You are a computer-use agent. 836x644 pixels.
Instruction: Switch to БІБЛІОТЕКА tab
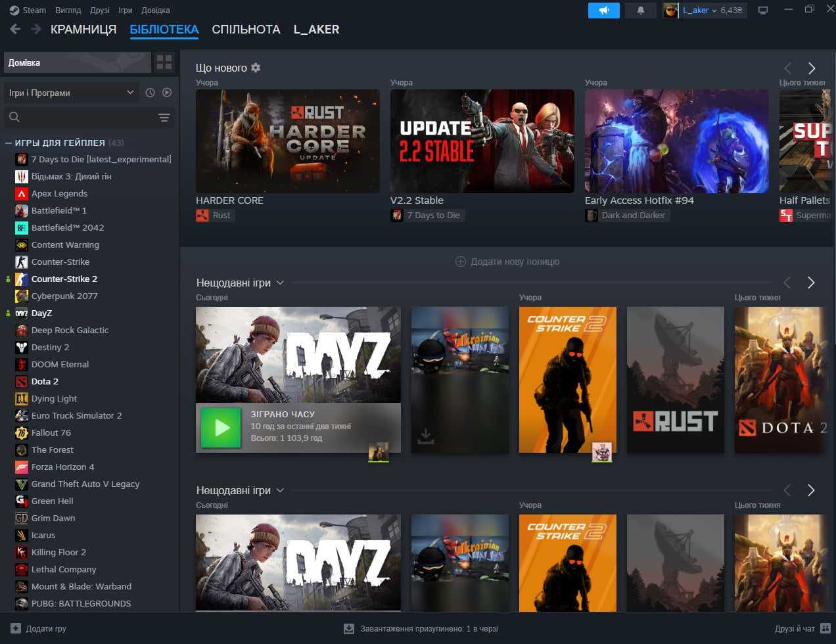pyautogui.click(x=164, y=30)
